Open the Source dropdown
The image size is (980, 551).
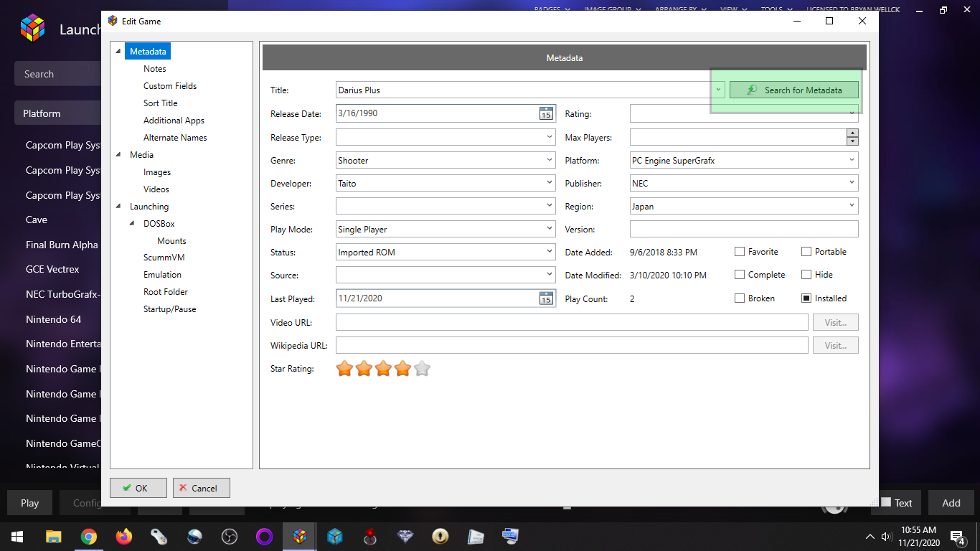(x=550, y=275)
